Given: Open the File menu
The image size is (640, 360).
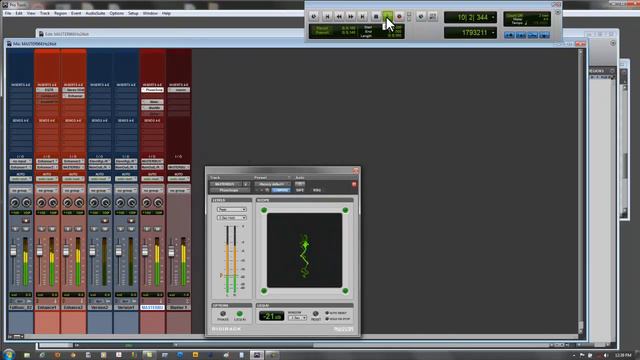Looking at the screenshot, I should [x=8, y=13].
